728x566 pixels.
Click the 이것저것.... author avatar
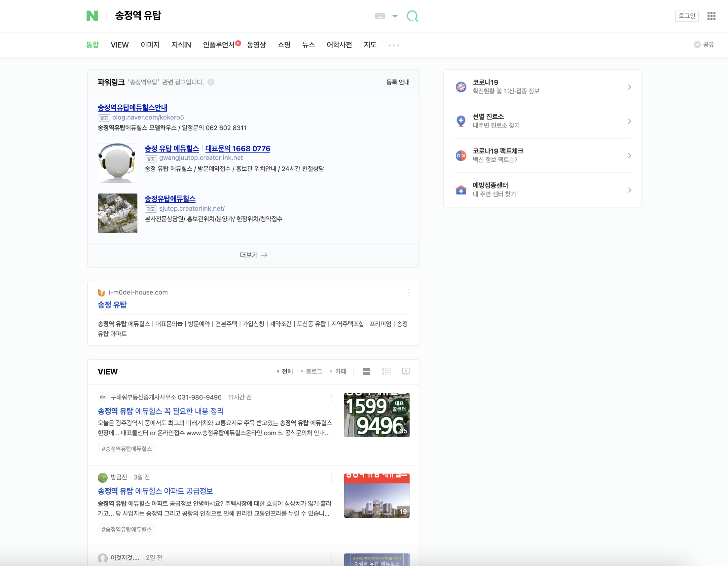[102, 558]
